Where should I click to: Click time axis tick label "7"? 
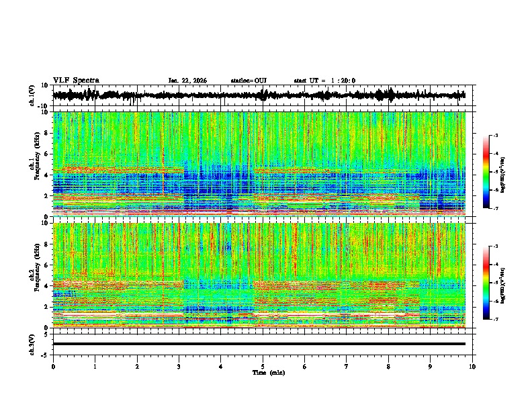[347, 367]
